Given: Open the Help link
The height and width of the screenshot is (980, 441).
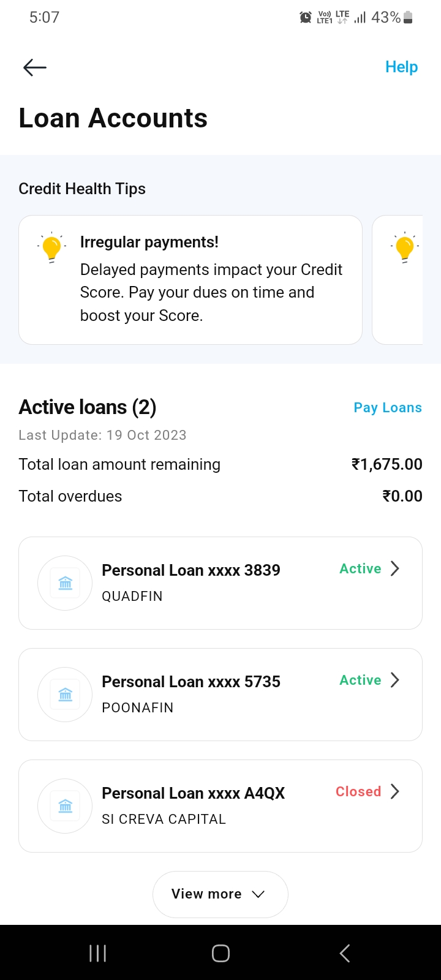Looking at the screenshot, I should coord(401,67).
